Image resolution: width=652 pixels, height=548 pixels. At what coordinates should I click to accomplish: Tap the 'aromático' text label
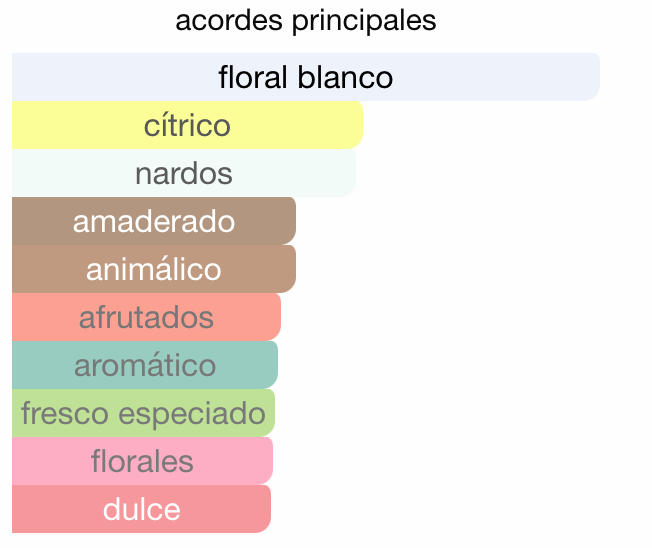[145, 365]
